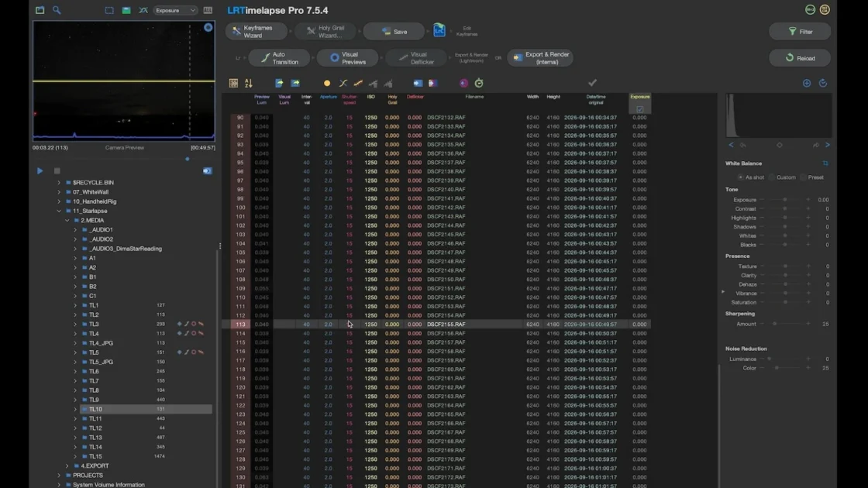
Task: Click the crossed curves icon above preview
Action: [x=143, y=10]
